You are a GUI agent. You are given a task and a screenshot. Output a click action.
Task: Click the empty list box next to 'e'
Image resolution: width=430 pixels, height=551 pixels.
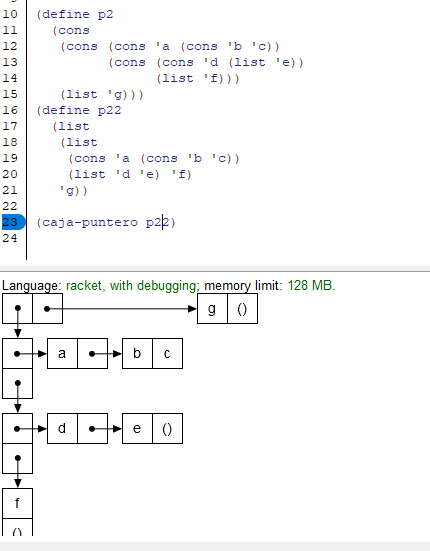pyautogui.click(x=168, y=428)
